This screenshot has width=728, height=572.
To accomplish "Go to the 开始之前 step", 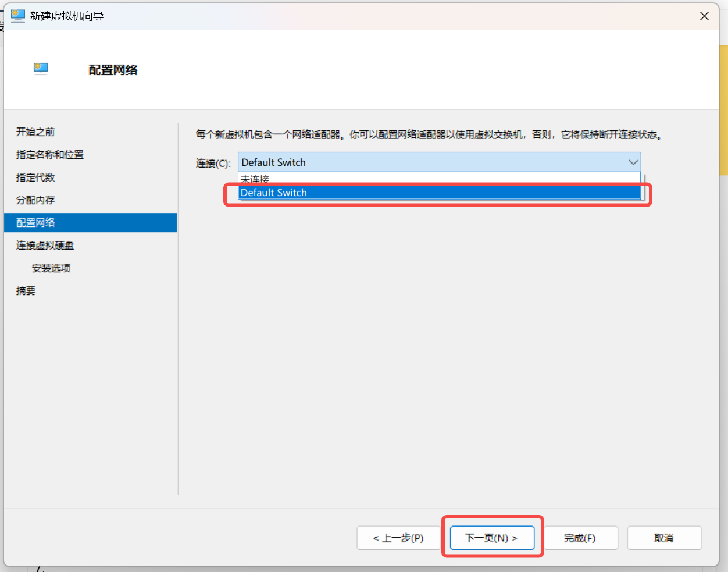I will click(x=35, y=132).
